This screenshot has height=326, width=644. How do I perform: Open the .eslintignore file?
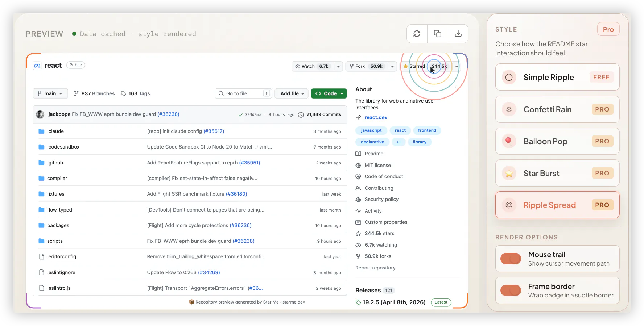[x=61, y=272]
